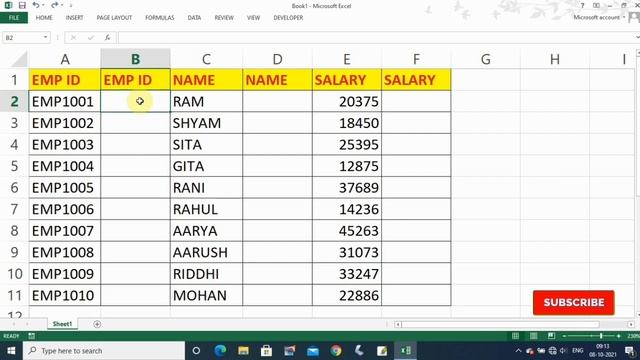Undo the last action

36,5
